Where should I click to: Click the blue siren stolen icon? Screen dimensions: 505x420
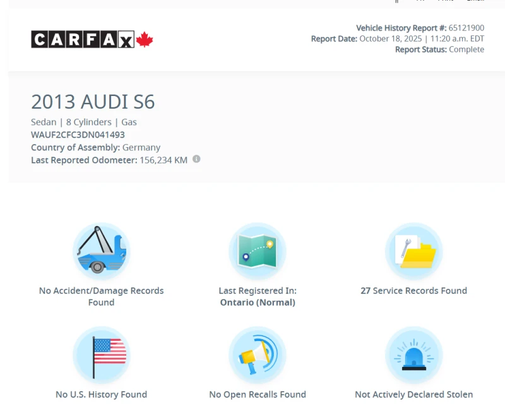coord(413,355)
